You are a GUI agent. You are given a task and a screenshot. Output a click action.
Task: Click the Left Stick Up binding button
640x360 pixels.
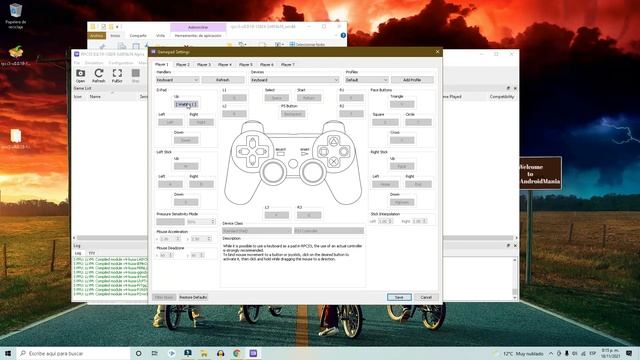coord(186,166)
